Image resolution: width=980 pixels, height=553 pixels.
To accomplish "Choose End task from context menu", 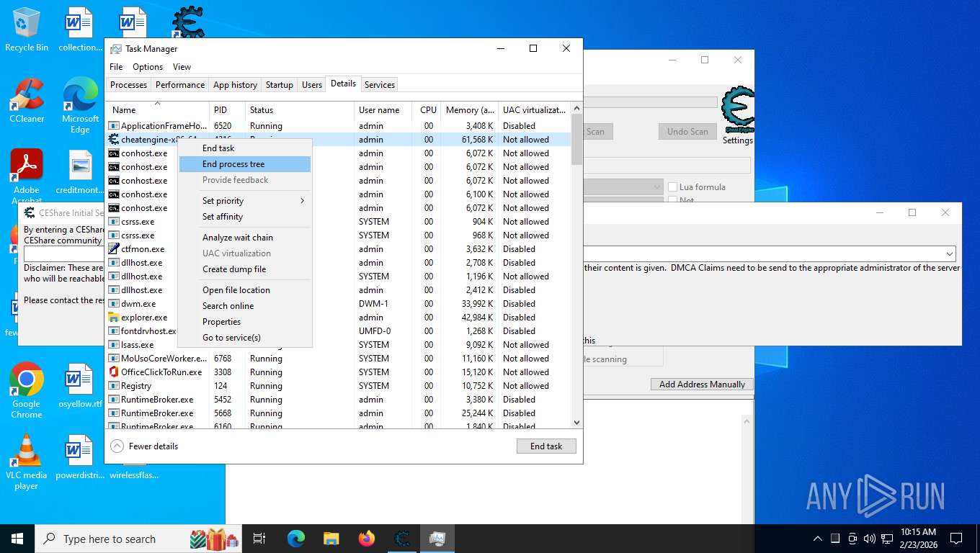I will click(245, 148).
